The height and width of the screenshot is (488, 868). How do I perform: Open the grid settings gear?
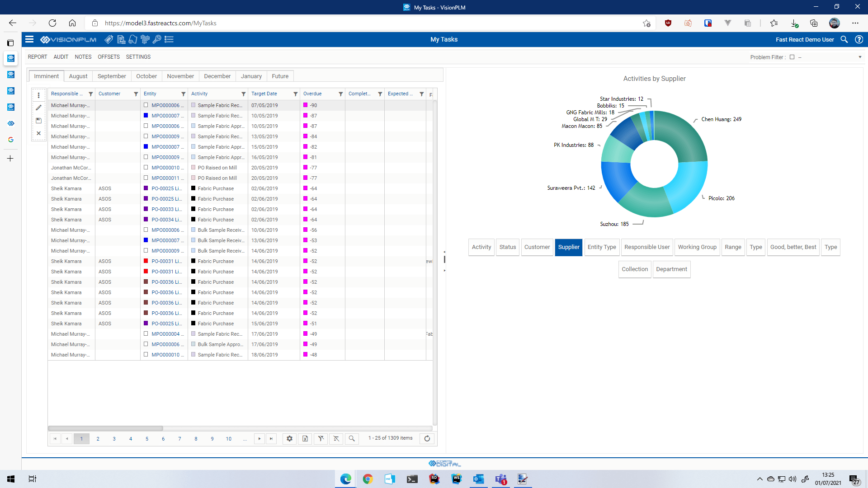289,438
